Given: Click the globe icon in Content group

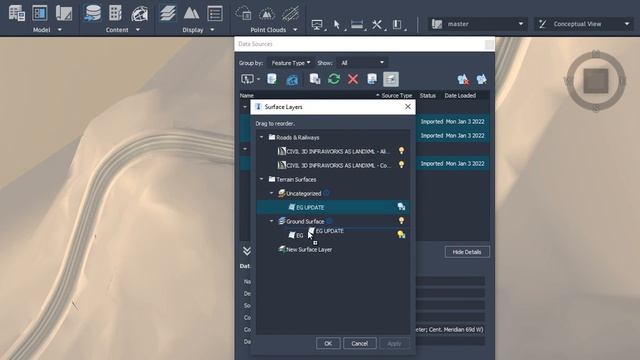Looking at the screenshot, I should coord(139,14).
